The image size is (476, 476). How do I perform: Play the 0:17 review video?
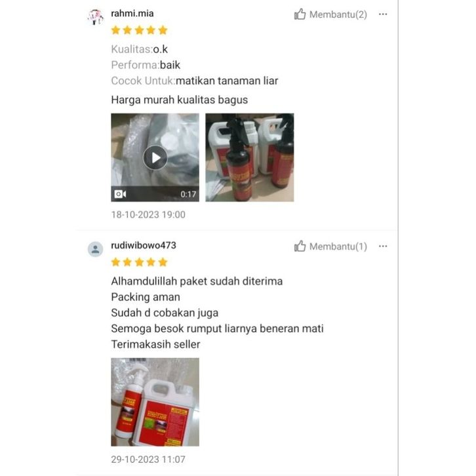click(155, 157)
